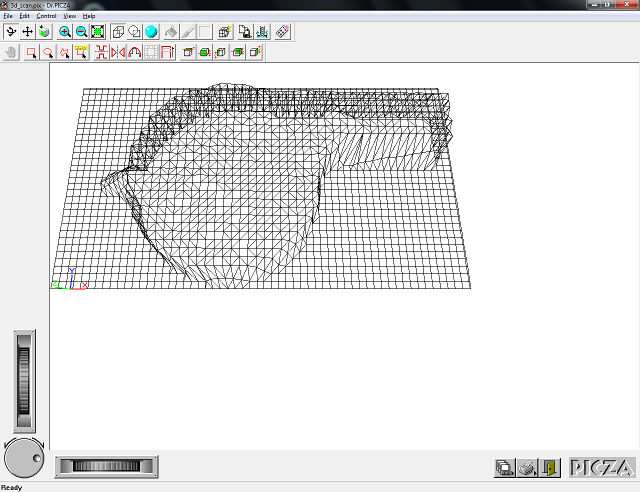Image resolution: width=640 pixels, height=492 pixels.
Task: Click the green cube with horizontal line icon
Action: click(x=238, y=52)
